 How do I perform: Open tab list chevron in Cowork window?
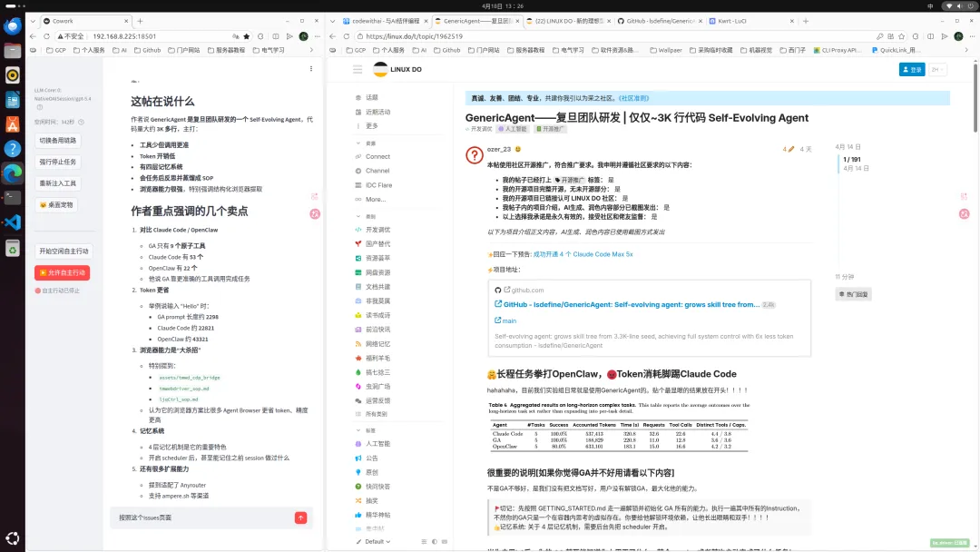[x=34, y=21]
